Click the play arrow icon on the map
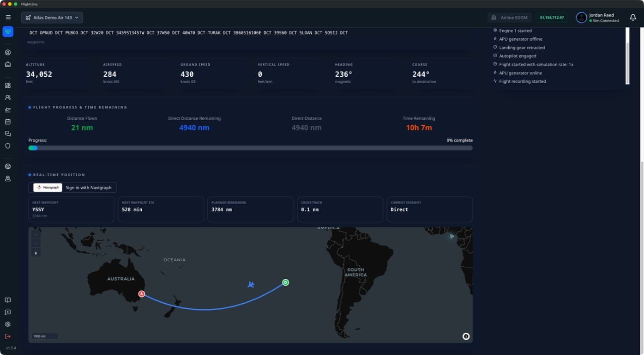This screenshot has height=355, width=644. click(452, 236)
